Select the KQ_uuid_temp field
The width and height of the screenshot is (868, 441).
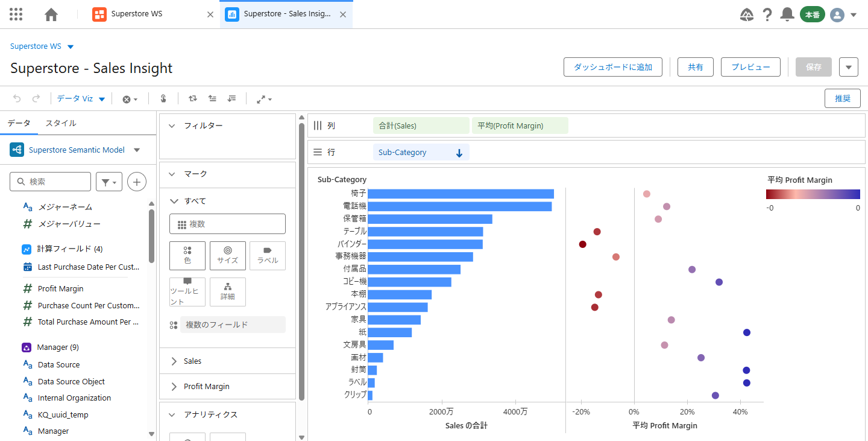tap(63, 414)
